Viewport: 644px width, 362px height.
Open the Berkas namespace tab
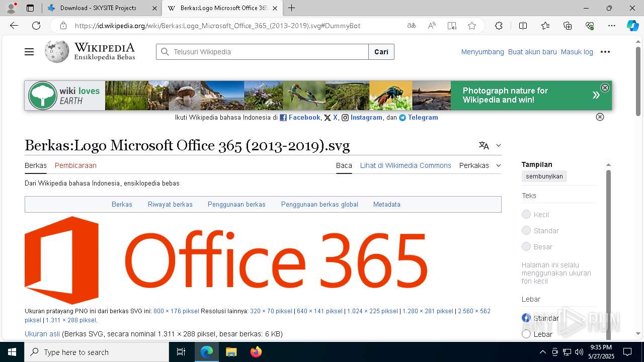point(36,165)
